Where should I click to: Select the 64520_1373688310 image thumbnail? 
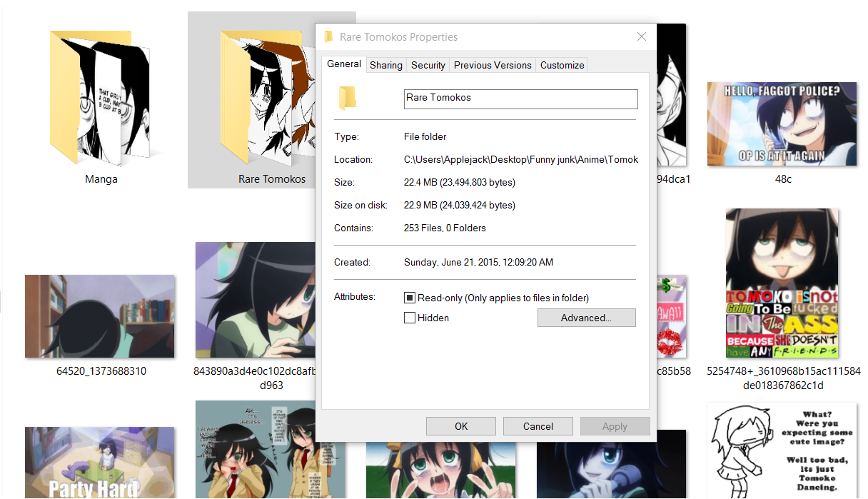point(100,316)
